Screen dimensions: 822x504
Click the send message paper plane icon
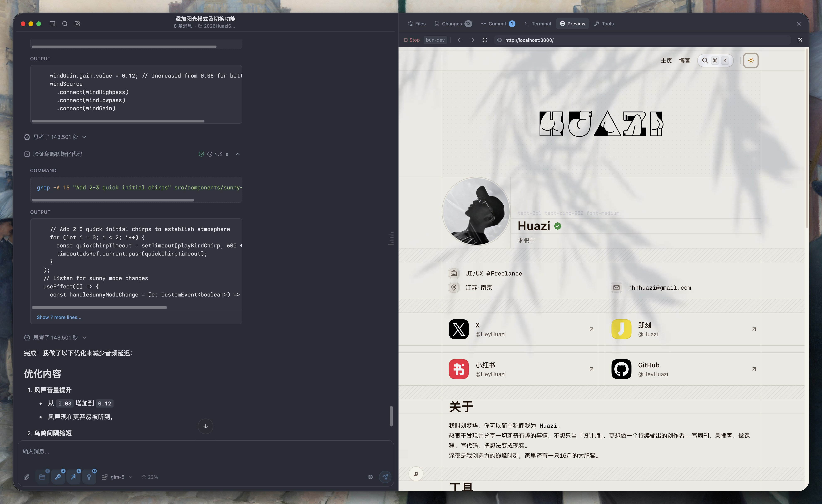385,477
